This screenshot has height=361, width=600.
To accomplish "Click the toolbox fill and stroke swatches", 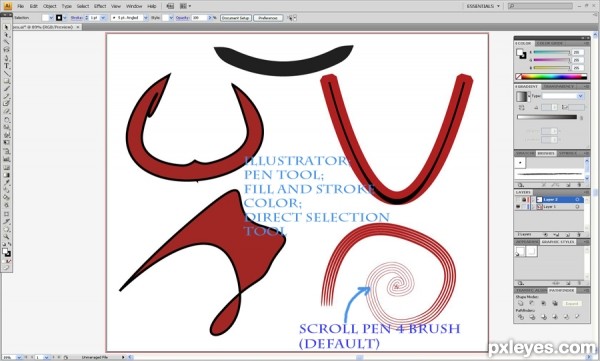I will point(6,252).
